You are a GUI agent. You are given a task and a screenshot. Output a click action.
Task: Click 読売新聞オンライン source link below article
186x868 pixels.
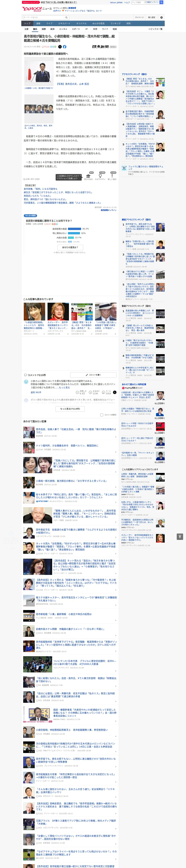point(109,210)
